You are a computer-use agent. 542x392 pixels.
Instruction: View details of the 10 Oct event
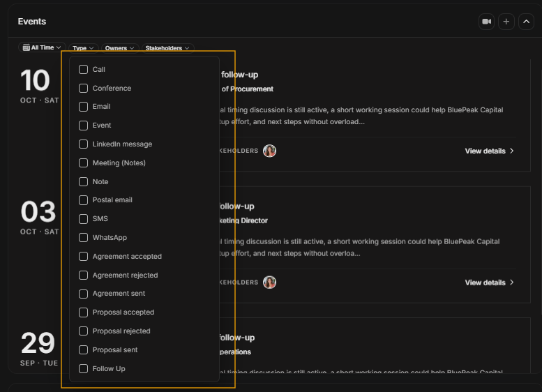click(489, 151)
